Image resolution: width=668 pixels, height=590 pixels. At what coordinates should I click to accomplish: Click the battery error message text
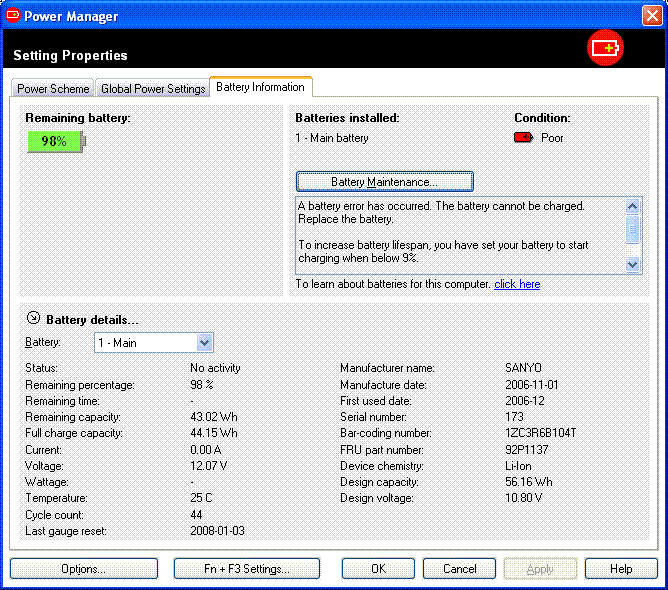point(441,213)
